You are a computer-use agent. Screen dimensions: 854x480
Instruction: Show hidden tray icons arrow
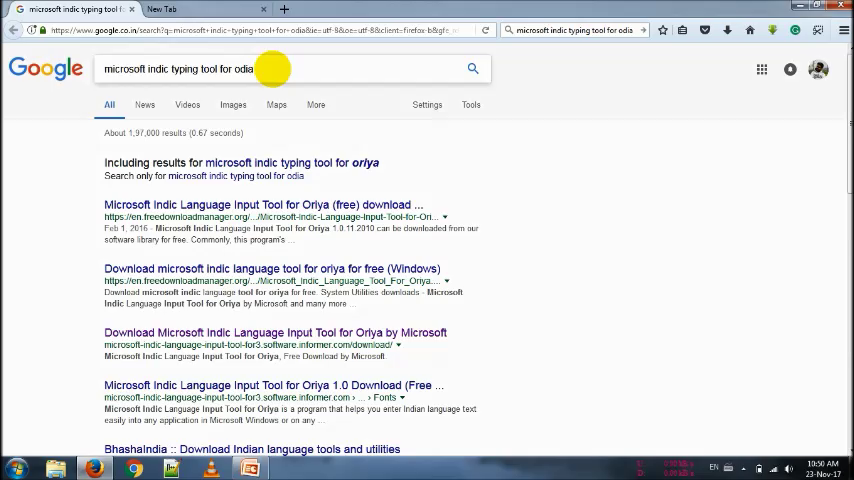(x=743, y=469)
